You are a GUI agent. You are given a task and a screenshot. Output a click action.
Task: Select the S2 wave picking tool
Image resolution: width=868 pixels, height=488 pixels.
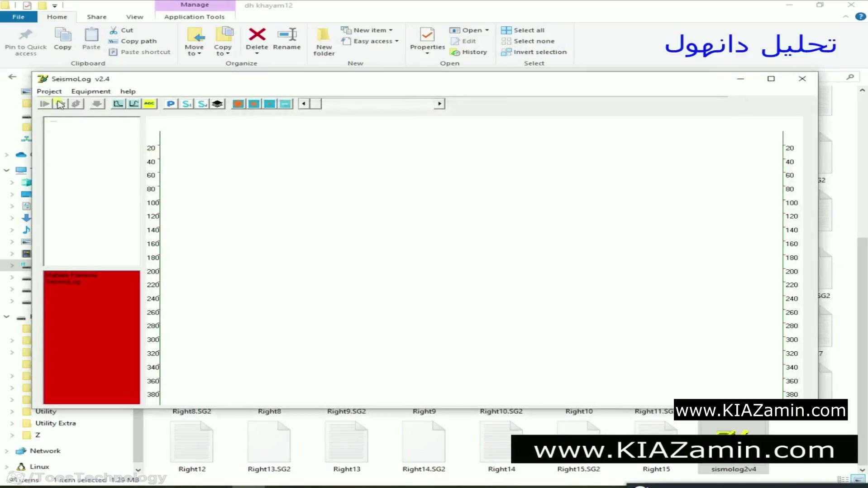[x=202, y=104]
